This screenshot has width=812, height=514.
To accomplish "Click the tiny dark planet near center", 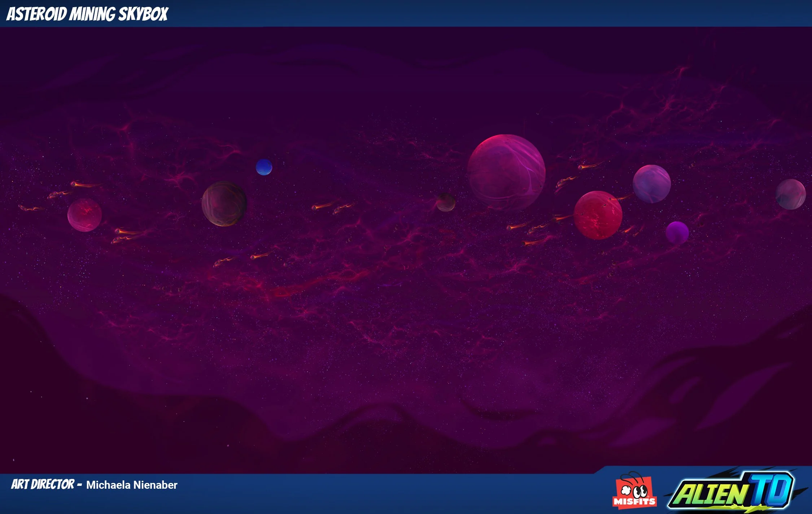I will point(446,202).
